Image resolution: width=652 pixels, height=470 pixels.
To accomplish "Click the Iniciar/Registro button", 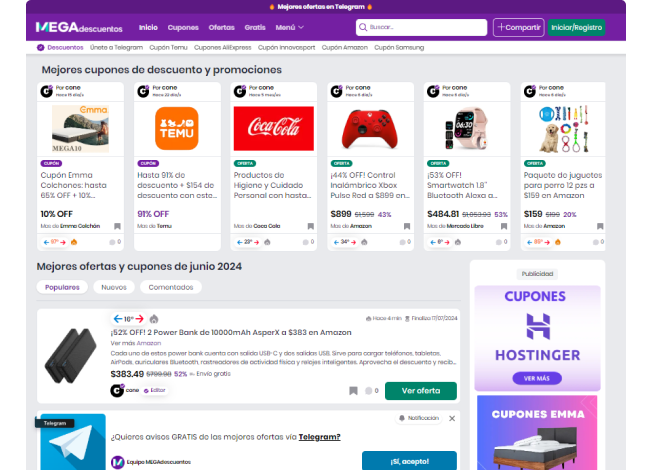I will pos(576,28).
